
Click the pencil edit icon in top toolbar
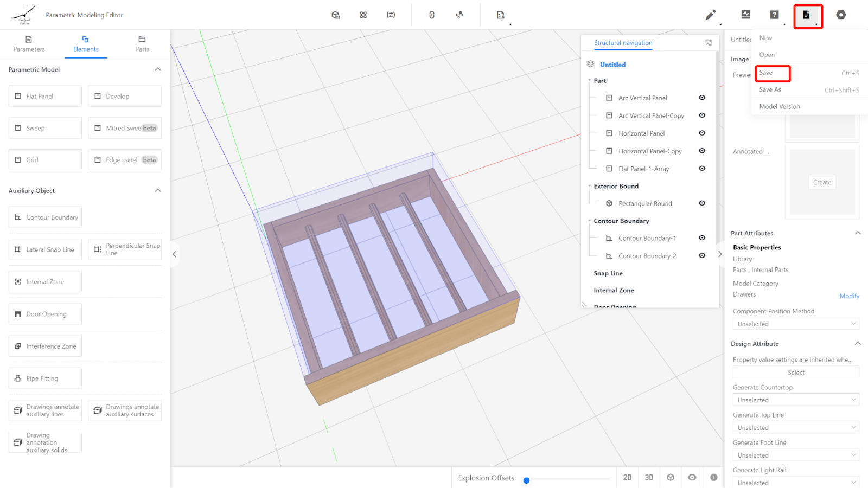click(710, 15)
